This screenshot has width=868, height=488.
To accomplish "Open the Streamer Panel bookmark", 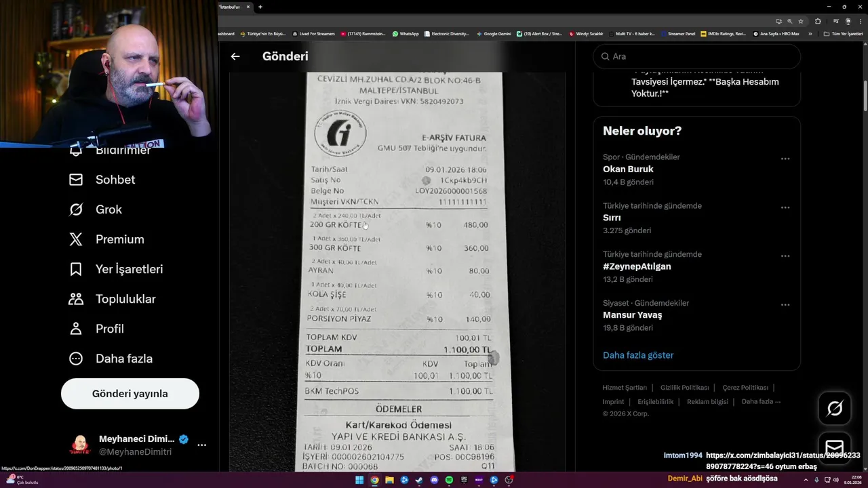I will 677,33.
